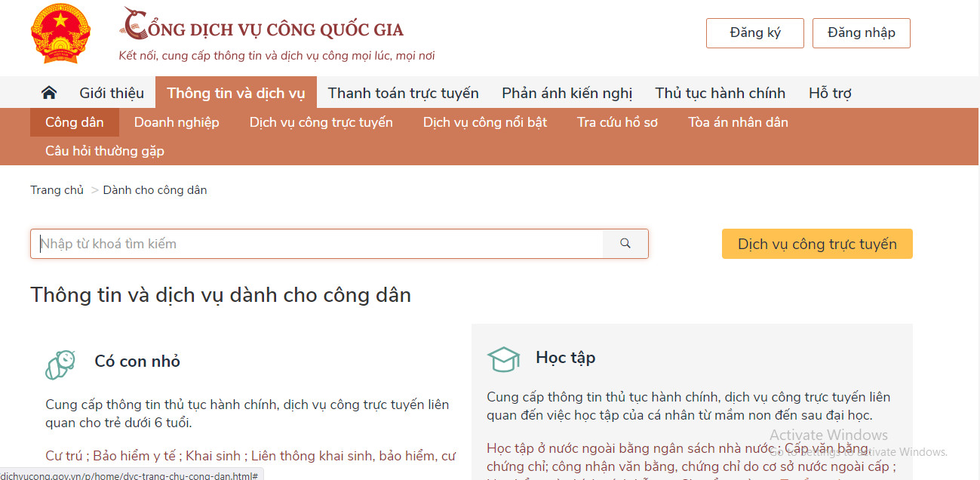Select the Tra cứu hồ sơ sub-tab
Screen dimensions: 980x480
617,122
